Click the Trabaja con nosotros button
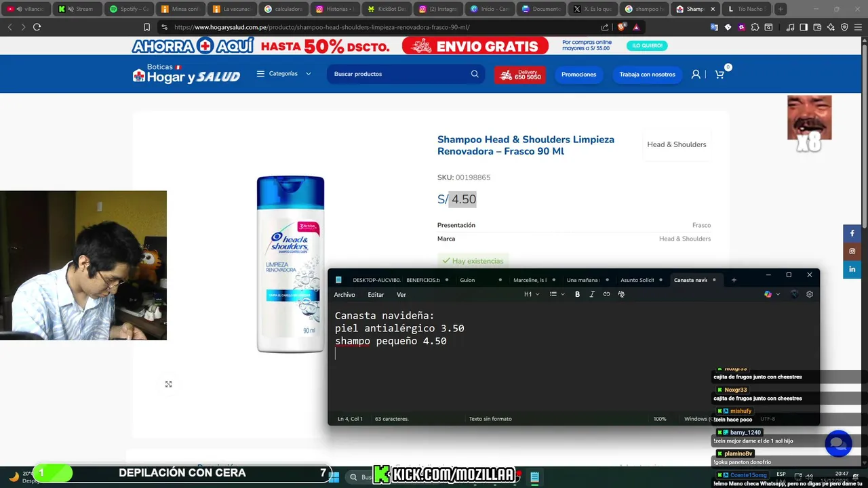 [x=647, y=75]
